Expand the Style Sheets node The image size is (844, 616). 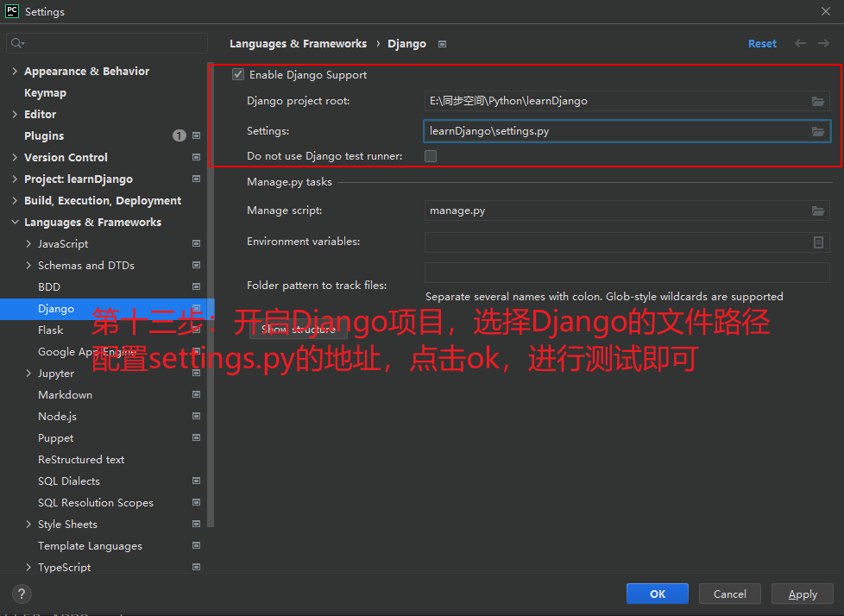click(x=28, y=524)
